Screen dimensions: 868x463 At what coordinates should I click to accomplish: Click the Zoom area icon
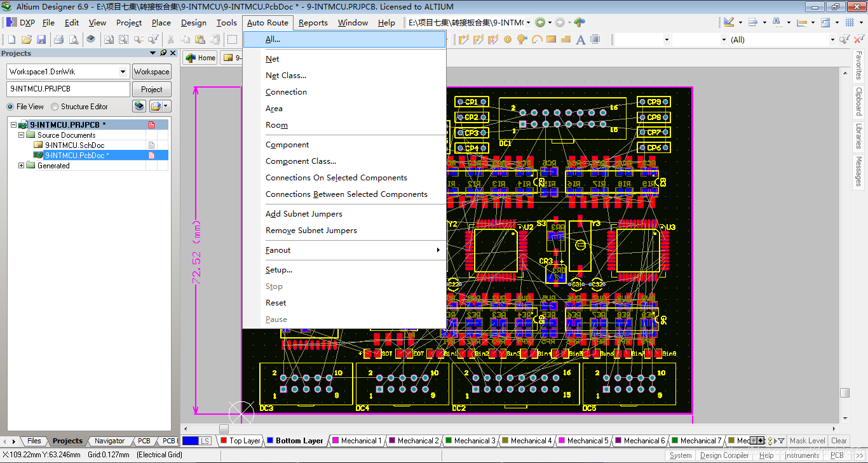123,39
